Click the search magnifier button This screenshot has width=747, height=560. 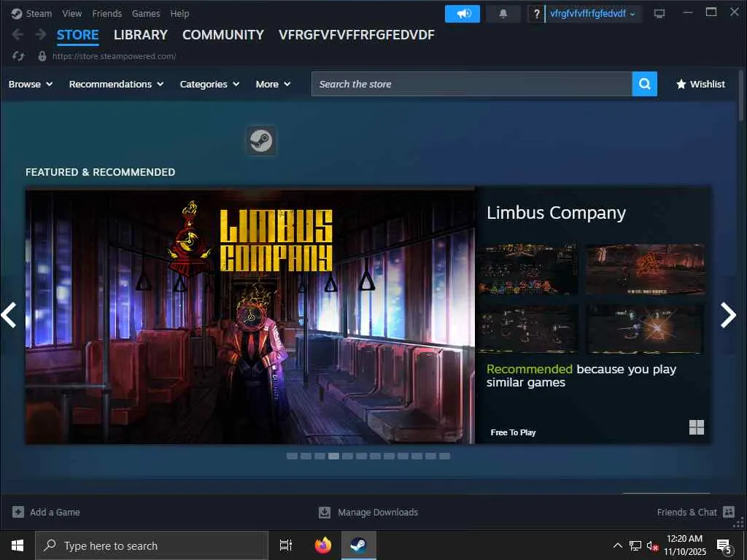(x=645, y=84)
